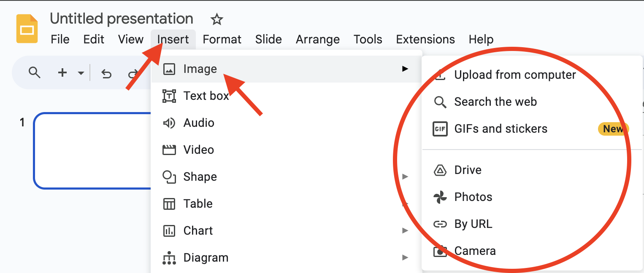
Task: Expand the Shape submenu
Action: click(200, 177)
